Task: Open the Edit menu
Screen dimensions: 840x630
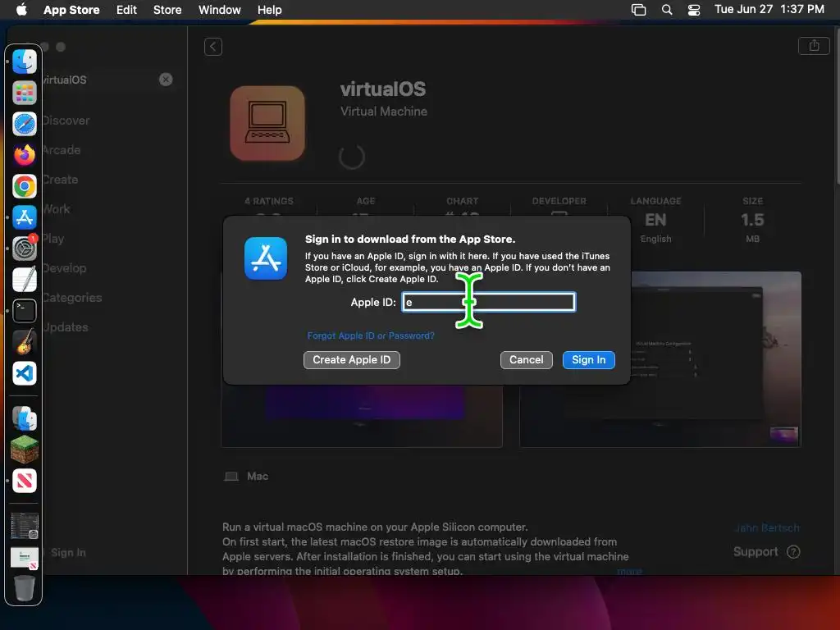Action: coord(126,10)
